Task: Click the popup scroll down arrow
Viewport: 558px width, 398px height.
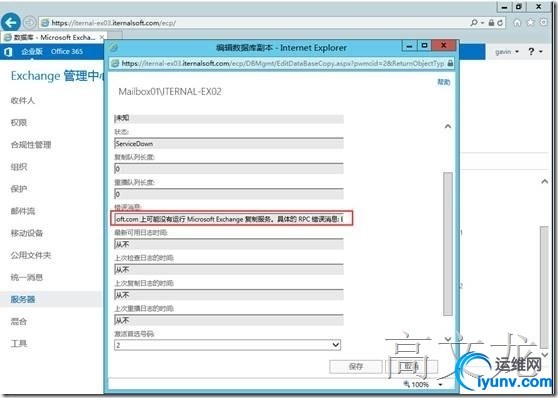Action: click(x=448, y=339)
